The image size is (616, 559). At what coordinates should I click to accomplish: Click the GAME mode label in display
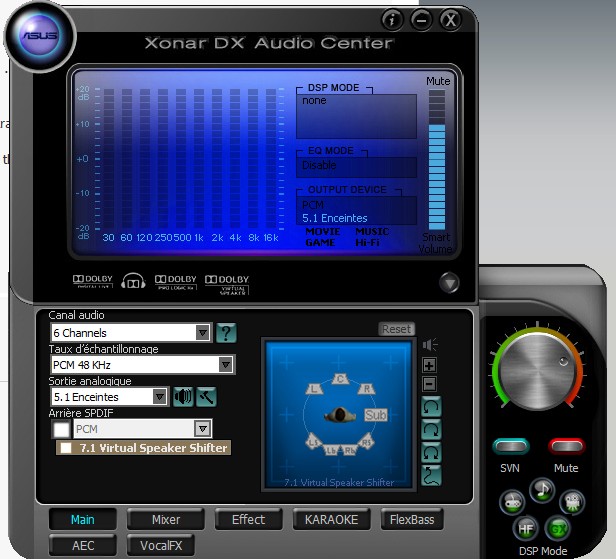pos(320,242)
